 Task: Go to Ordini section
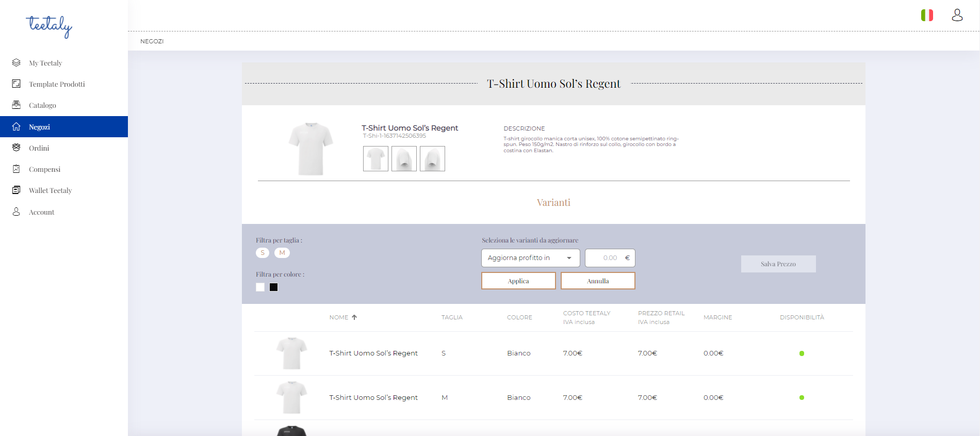(x=39, y=148)
